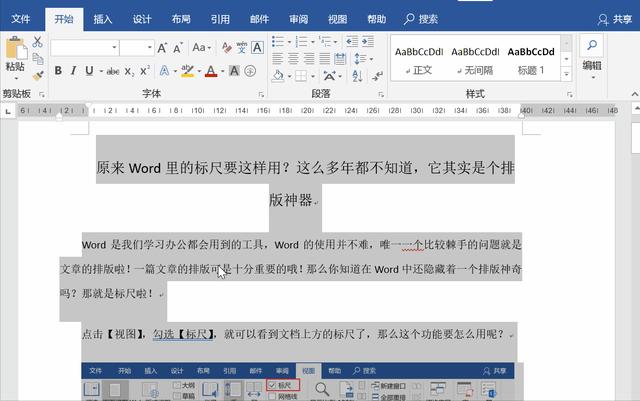Decrease font size with shrink font icon
640x401 pixels.
point(178,48)
